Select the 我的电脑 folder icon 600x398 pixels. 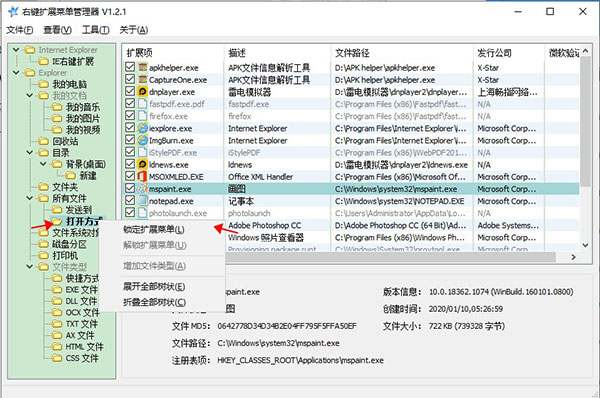(x=43, y=84)
